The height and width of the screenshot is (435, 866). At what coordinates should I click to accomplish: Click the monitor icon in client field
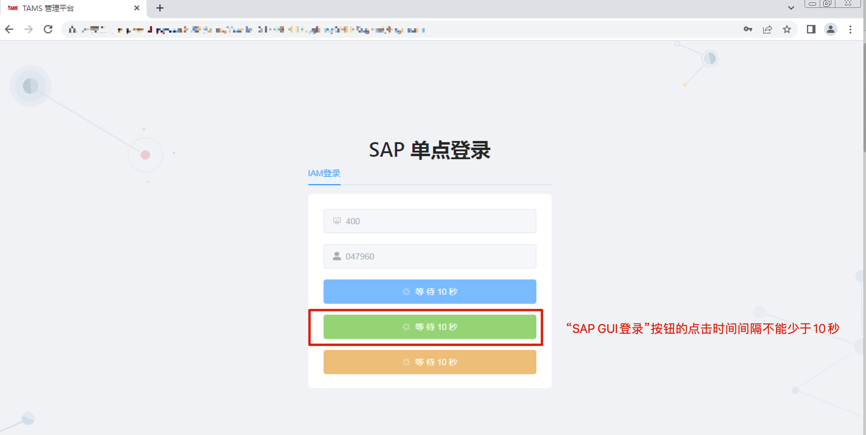tap(337, 221)
